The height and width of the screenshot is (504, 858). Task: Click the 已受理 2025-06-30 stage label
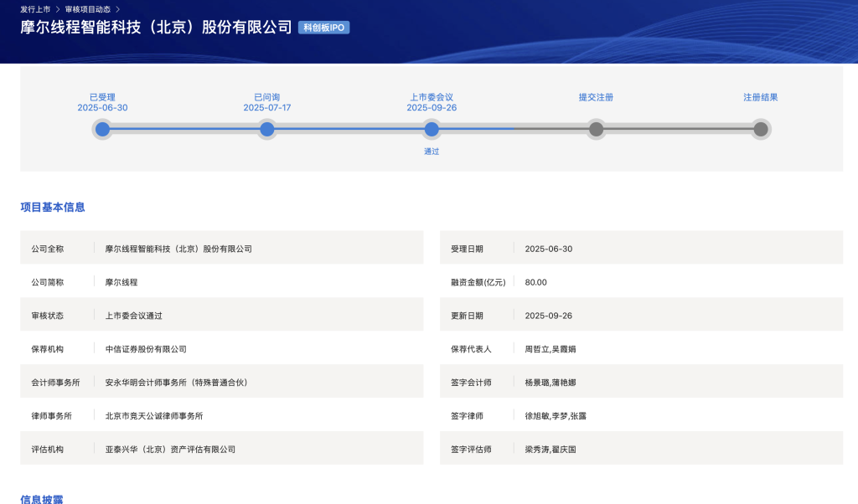[x=102, y=102]
